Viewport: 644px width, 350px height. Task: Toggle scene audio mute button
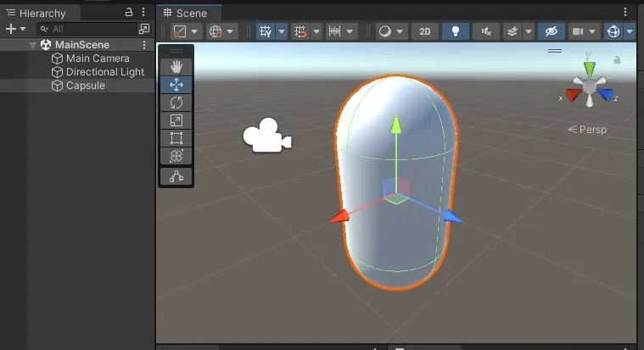point(486,31)
